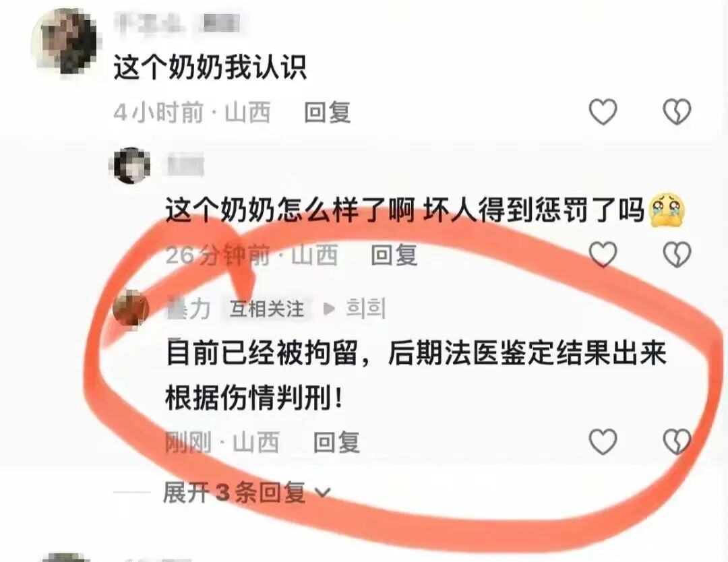Viewport: 728px width, 562px height.
Task: Reply to comment posted 4小时前
Action: click(328, 113)
